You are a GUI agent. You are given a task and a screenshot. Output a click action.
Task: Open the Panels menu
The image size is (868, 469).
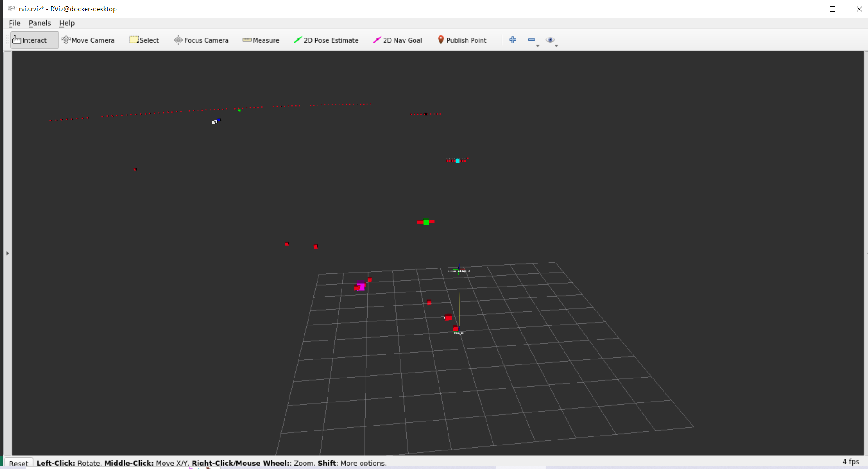(40, 23)
